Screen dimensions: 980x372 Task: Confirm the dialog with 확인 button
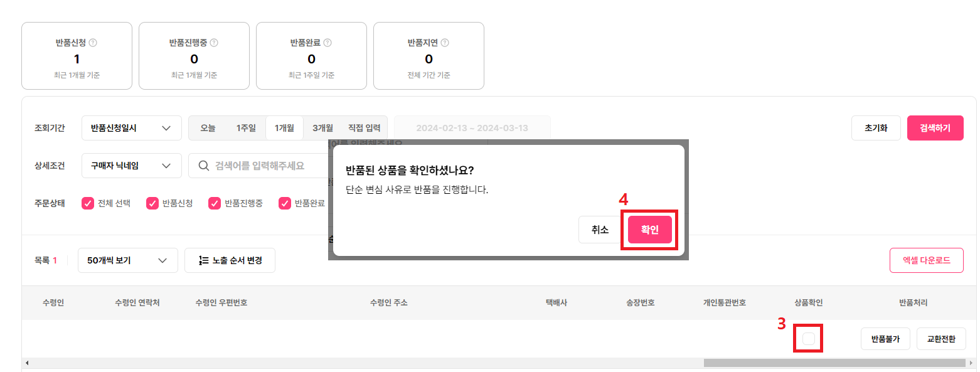click(649, 230)
